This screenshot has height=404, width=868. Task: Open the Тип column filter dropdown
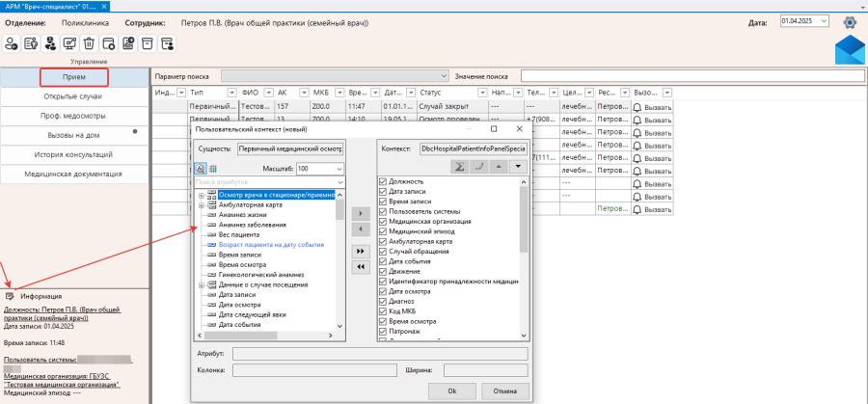pyautogui.click(x=231, y=93)
